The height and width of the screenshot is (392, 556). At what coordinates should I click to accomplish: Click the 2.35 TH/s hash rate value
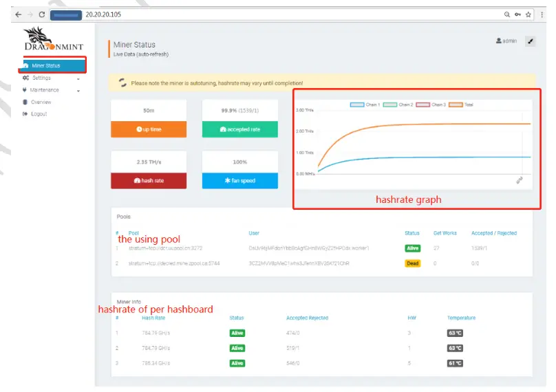[149, 162]
